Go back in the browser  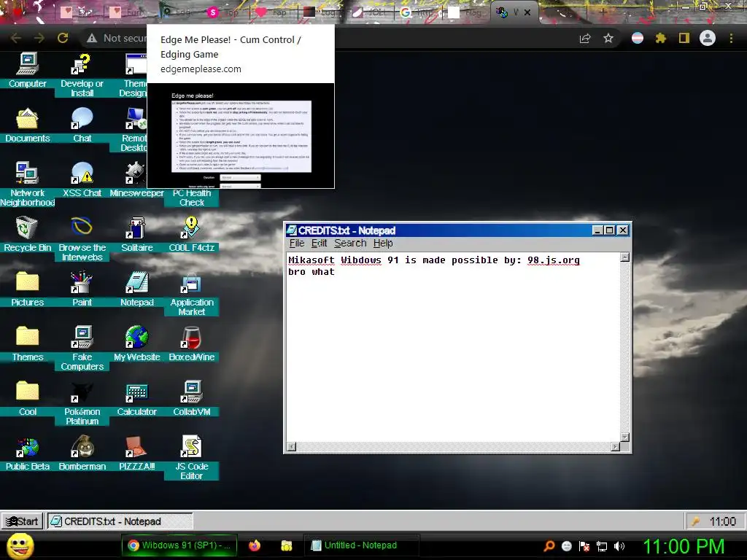tap(16, 38)
